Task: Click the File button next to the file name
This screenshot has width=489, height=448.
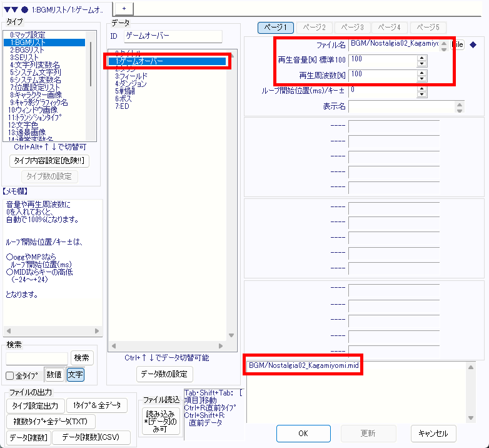Action: [458, 44]
